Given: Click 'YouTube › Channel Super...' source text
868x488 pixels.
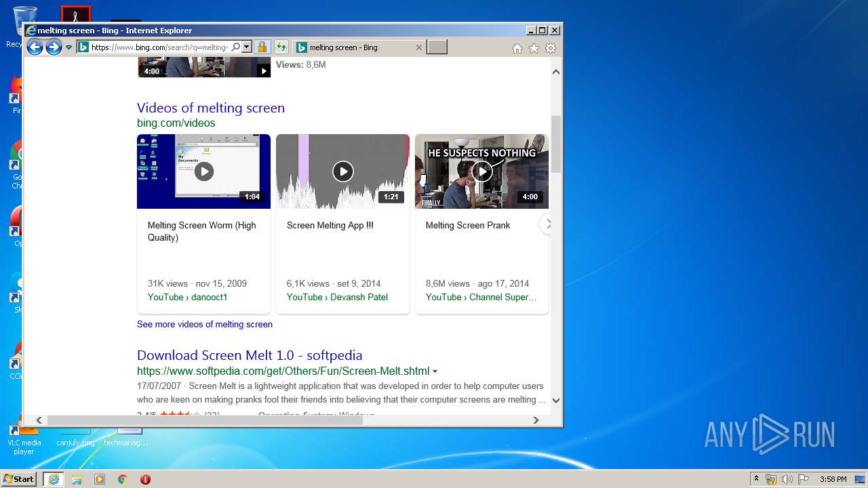Looking at the screenshot, I should [481, 297].
